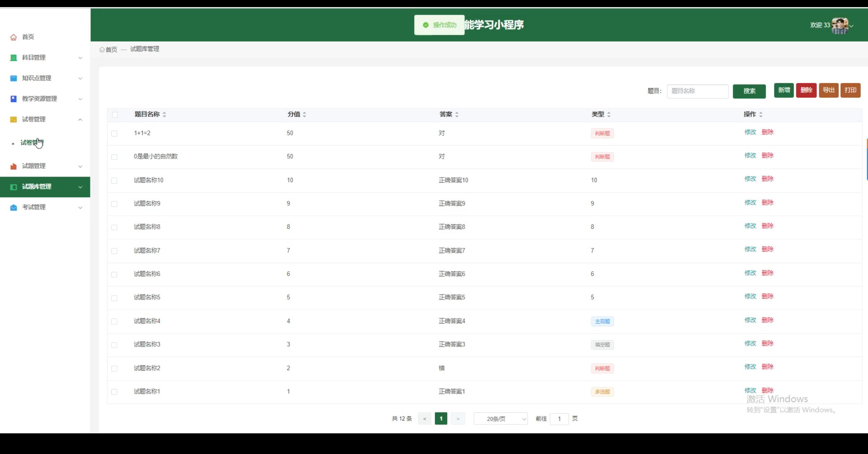Sort by 分值 column arrows

pos(304,115)
